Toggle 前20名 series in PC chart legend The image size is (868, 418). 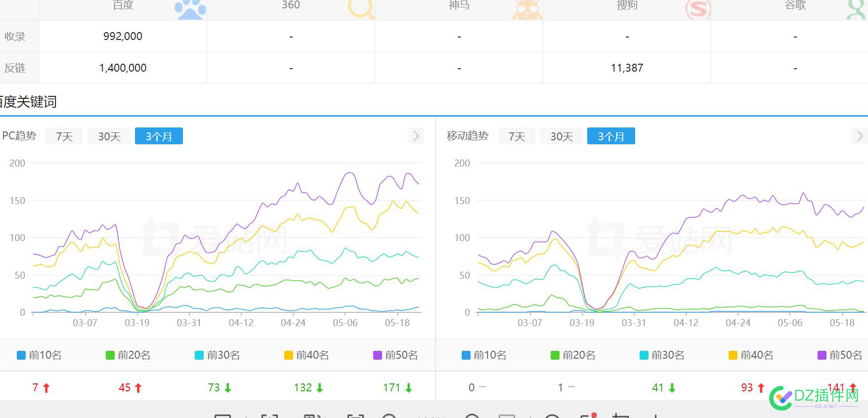[128, 355]
